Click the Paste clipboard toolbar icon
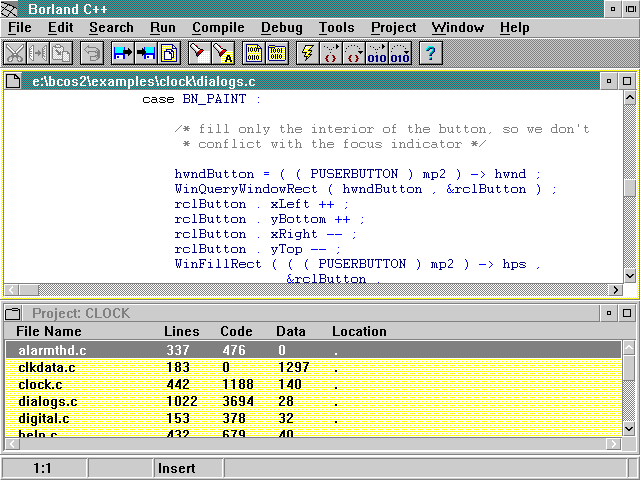This screenshot has height=480, width=640. point(61,53)
